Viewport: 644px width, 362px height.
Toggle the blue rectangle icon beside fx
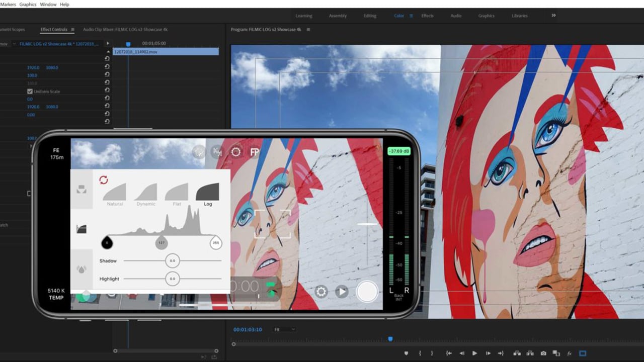point(583,353)
